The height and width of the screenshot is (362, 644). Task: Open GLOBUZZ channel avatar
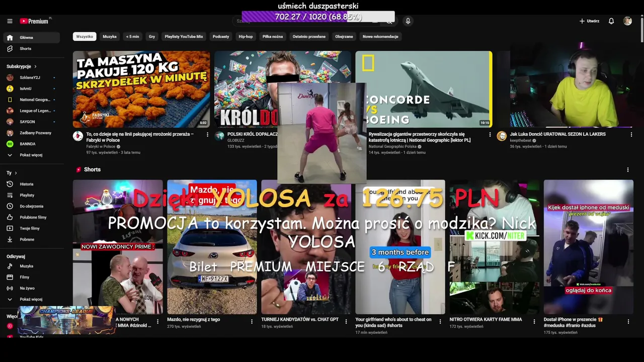[219, 136]
